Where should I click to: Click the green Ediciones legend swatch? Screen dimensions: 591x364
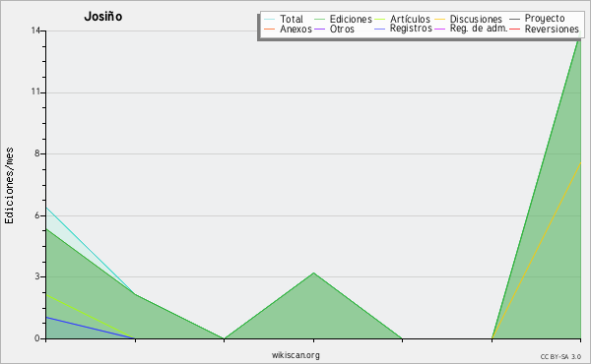point(319,20)
